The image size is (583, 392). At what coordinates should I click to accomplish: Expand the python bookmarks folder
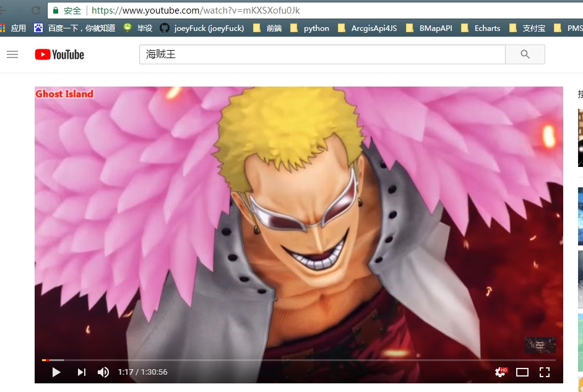[309, 28]
